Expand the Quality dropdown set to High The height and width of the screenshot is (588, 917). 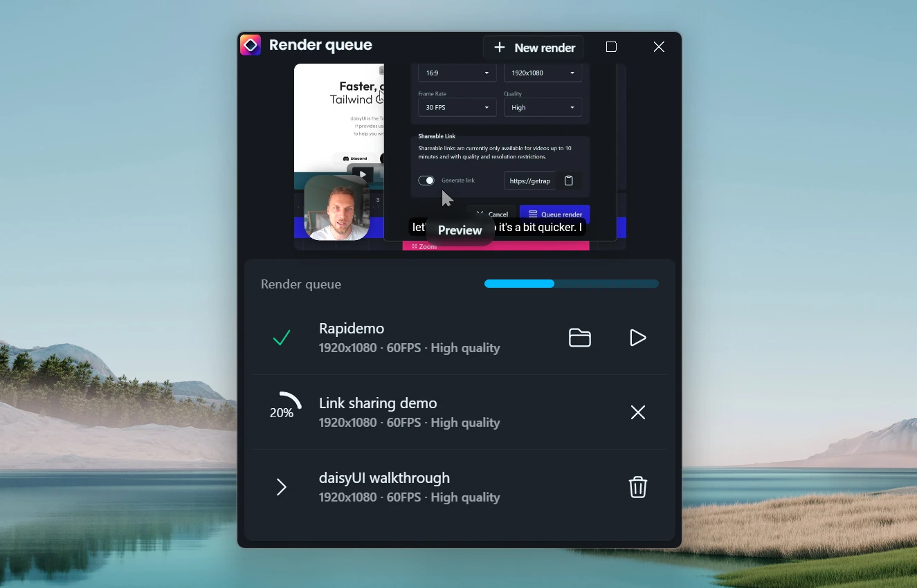543,107
